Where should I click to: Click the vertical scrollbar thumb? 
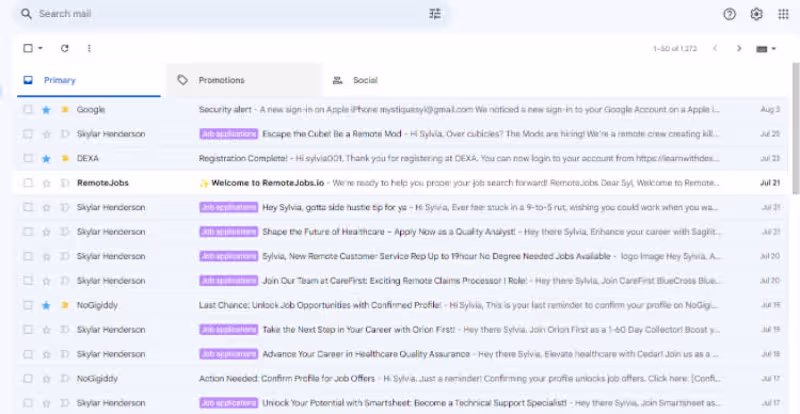click(796, 129)
